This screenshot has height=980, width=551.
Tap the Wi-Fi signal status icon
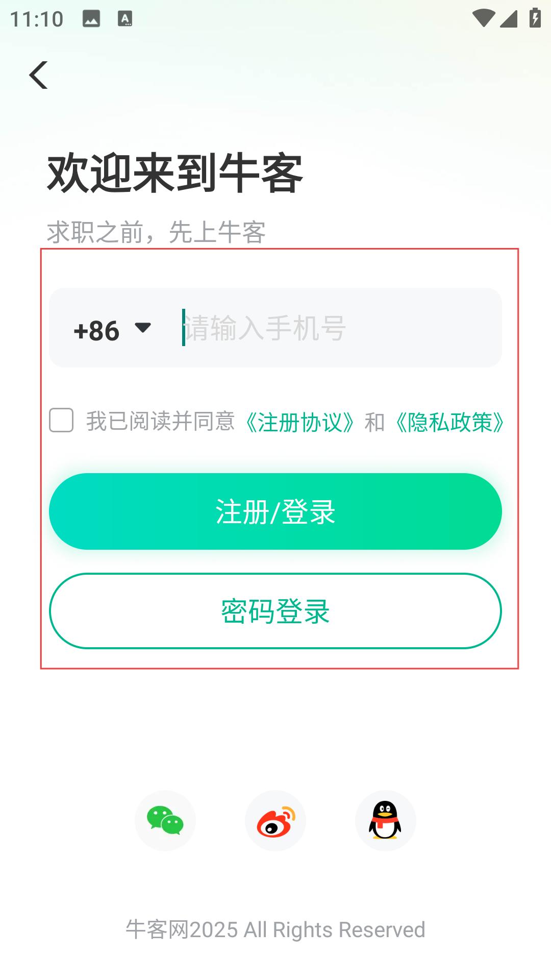point(483,18)
